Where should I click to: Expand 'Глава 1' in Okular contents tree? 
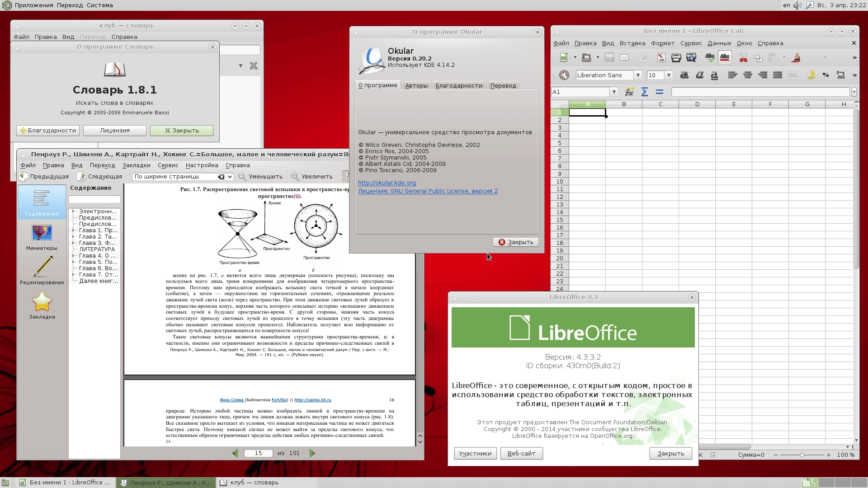click(73, 230)
